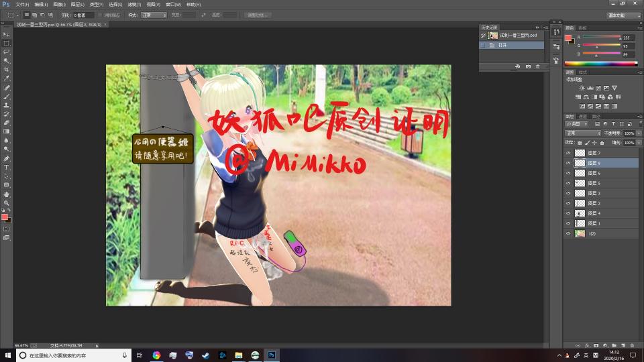Hide 图层 6 layer visibility eye
The width and height of the screenshot is (644, 362).
[568, 173]
